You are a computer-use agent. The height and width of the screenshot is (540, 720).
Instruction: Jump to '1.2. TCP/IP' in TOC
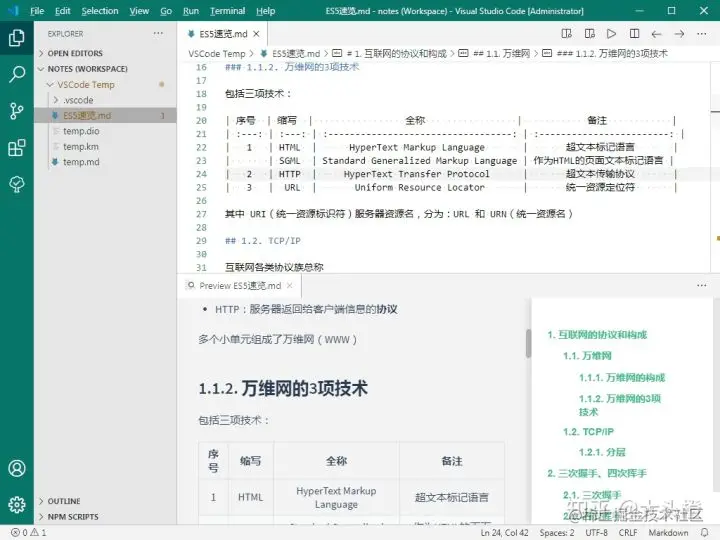588,432
